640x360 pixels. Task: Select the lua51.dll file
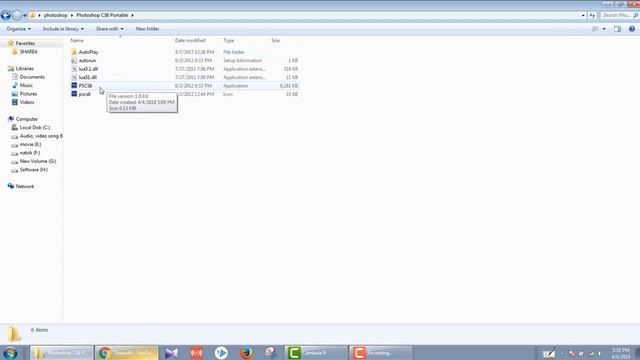(88, 77)
